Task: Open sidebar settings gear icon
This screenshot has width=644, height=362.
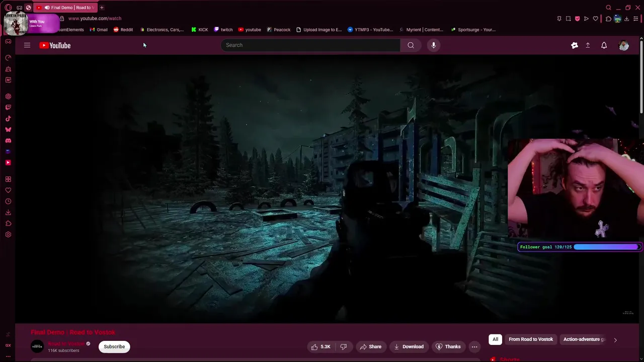Action: point(8,234)
